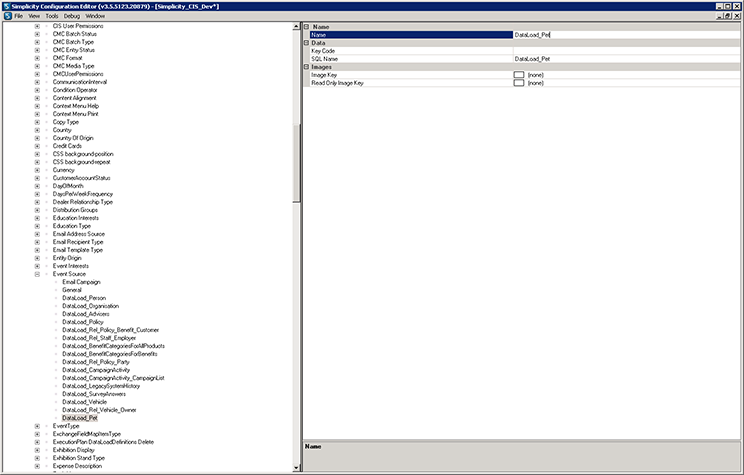This screenshot has width=744, height=475.
Task: Open the Tools menu
Action: [x=52, y=16]
